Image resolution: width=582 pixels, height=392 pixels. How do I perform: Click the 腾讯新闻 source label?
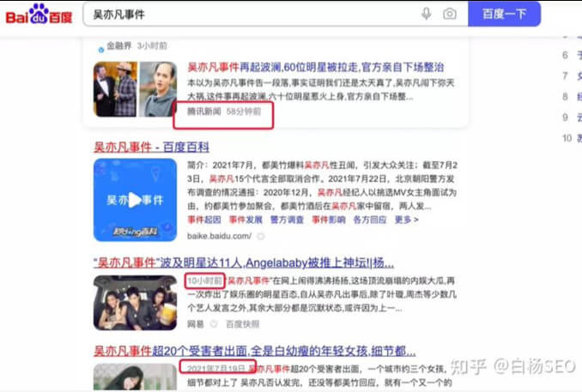coord(204,112)
